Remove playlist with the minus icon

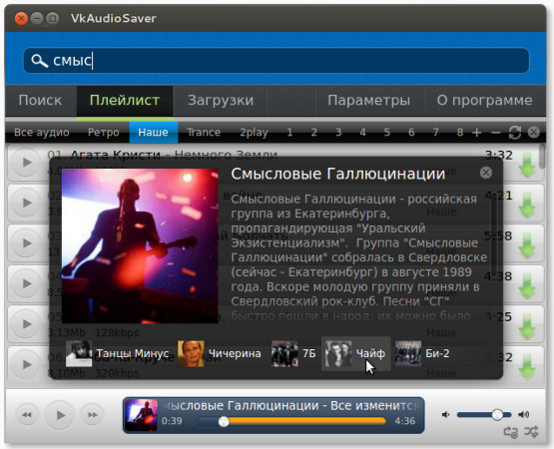point(496,133)
